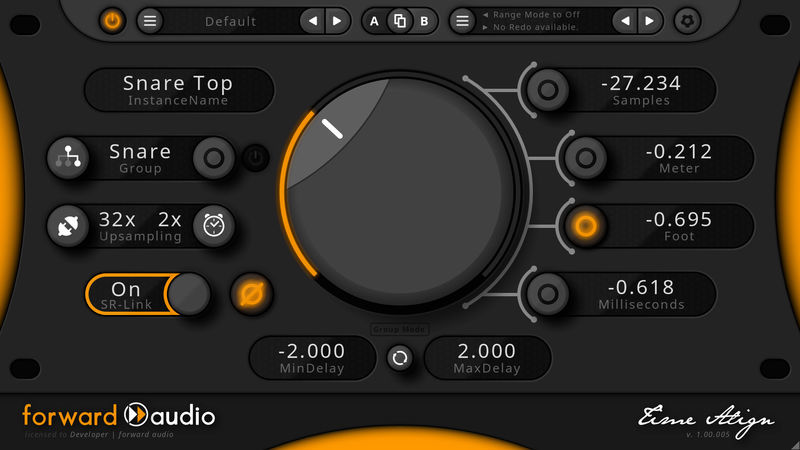Toggle the round button beside Snare group
The height and width of the screenshot is (450, 800).
click(x=214, y=158)
